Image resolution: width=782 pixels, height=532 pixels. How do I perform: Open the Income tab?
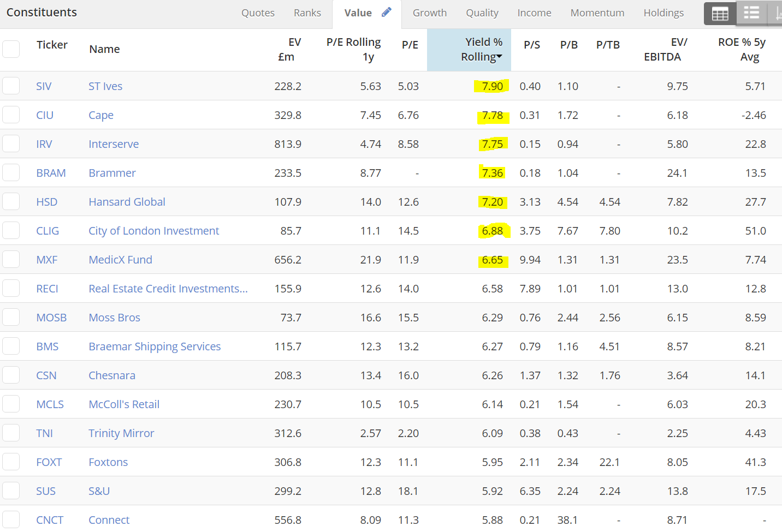pyautogui.click(x=534, y=13)
